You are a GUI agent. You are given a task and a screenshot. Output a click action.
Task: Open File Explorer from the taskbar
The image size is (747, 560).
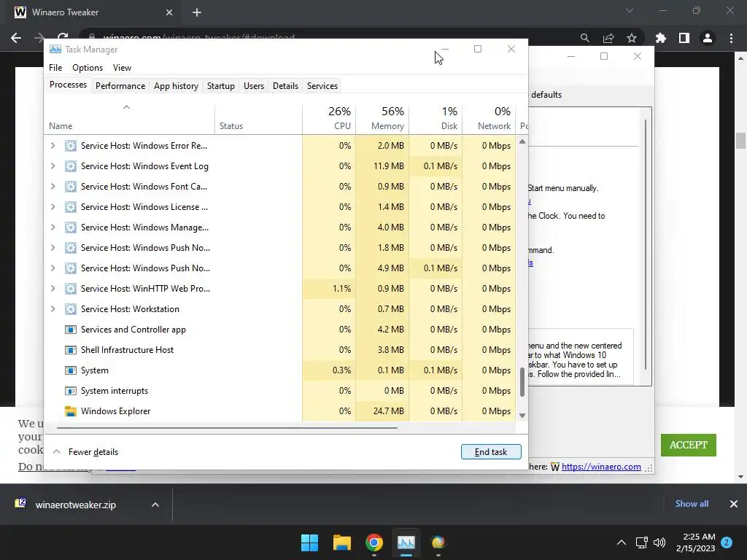[342, 542]
